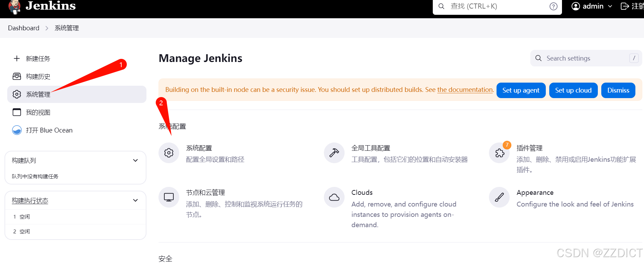Open the 构建执行状态 link
This screenshot has width=644, height=264.
coord(30,200)
